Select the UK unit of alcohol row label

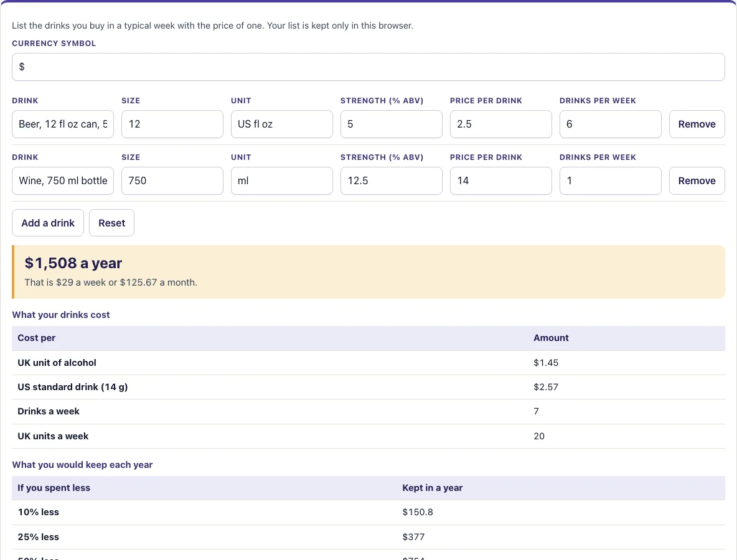(57, 363)
